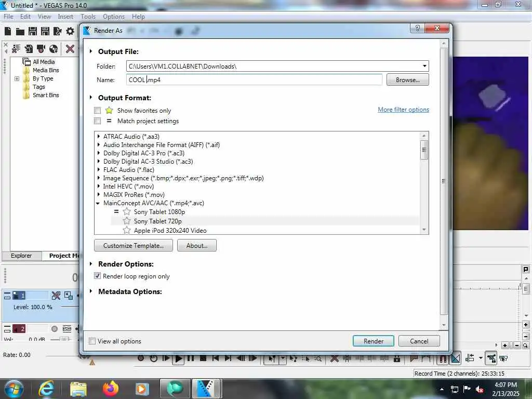Switch to the Explorer tab

(x=21, y=256)
